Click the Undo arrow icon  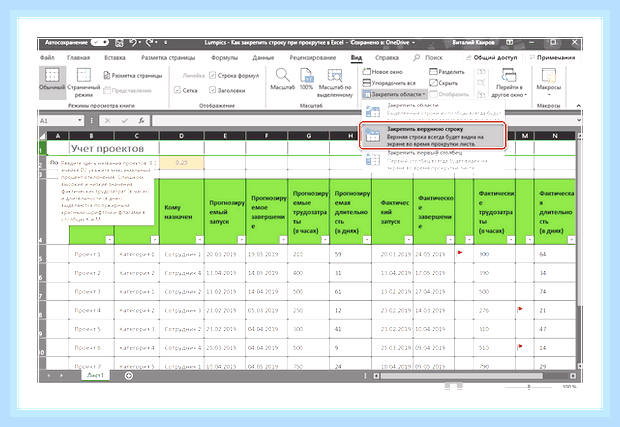tap(133, 42)
